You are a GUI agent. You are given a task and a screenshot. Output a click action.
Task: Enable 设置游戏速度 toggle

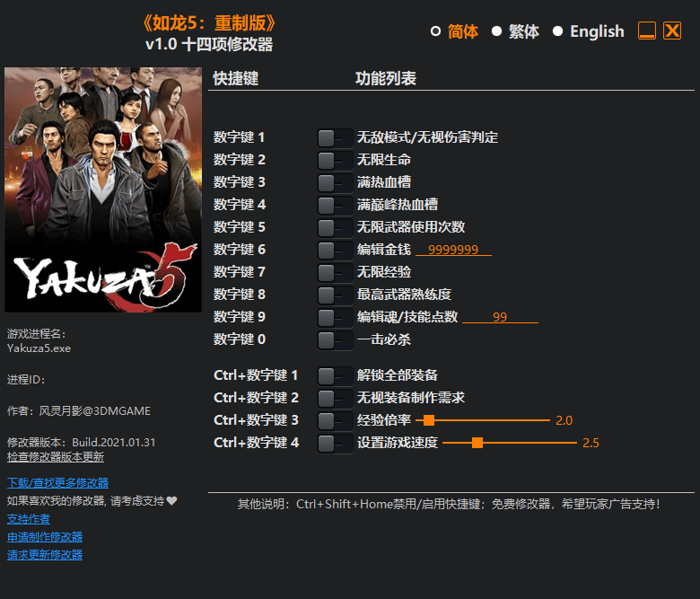coord(335,444)
